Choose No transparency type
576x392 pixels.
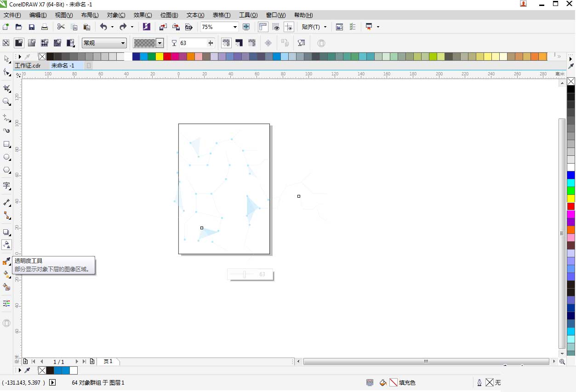(6, 43)
